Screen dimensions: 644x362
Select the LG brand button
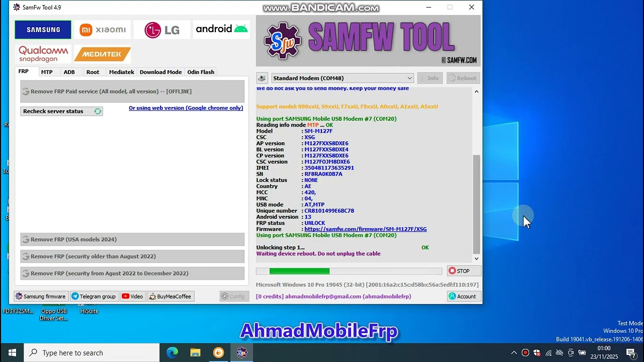162,30
